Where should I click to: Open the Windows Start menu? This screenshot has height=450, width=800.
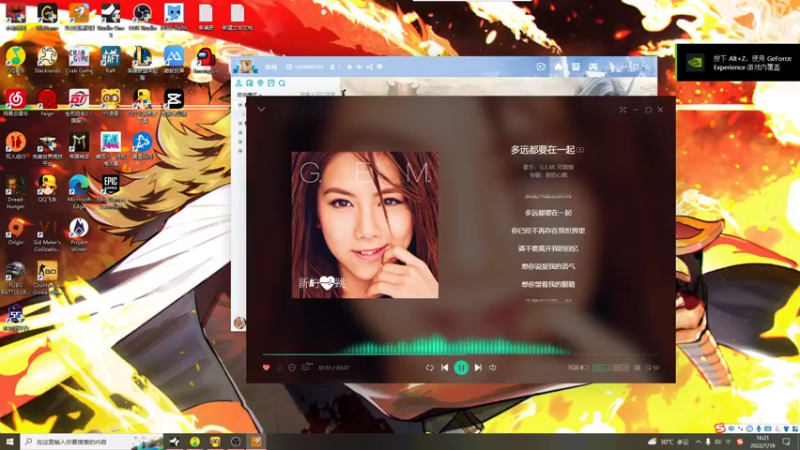tap(10, 441)
